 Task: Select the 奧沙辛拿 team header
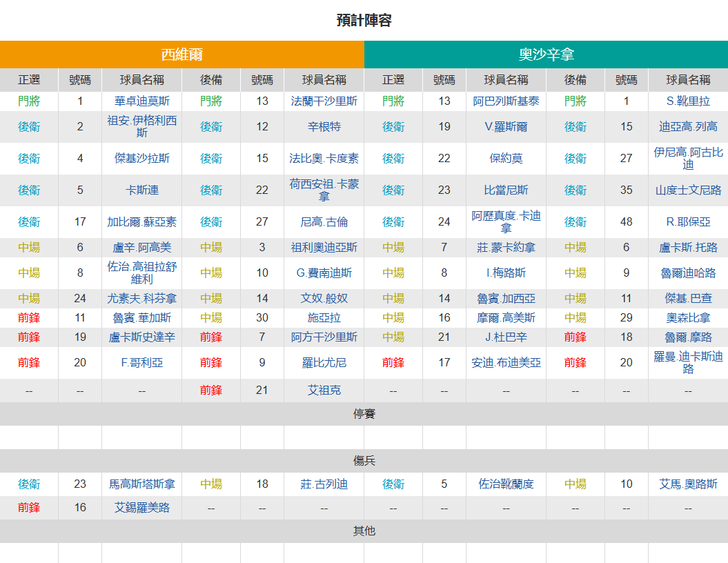tap(546, 55)
